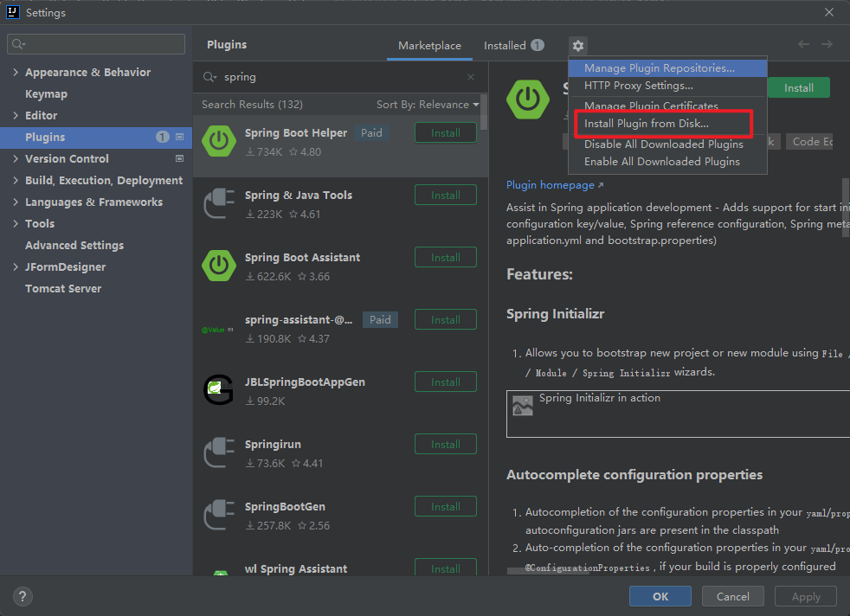850x616 pixels.
Task: Open help with the question mark icon
Action: coord(23,596)
